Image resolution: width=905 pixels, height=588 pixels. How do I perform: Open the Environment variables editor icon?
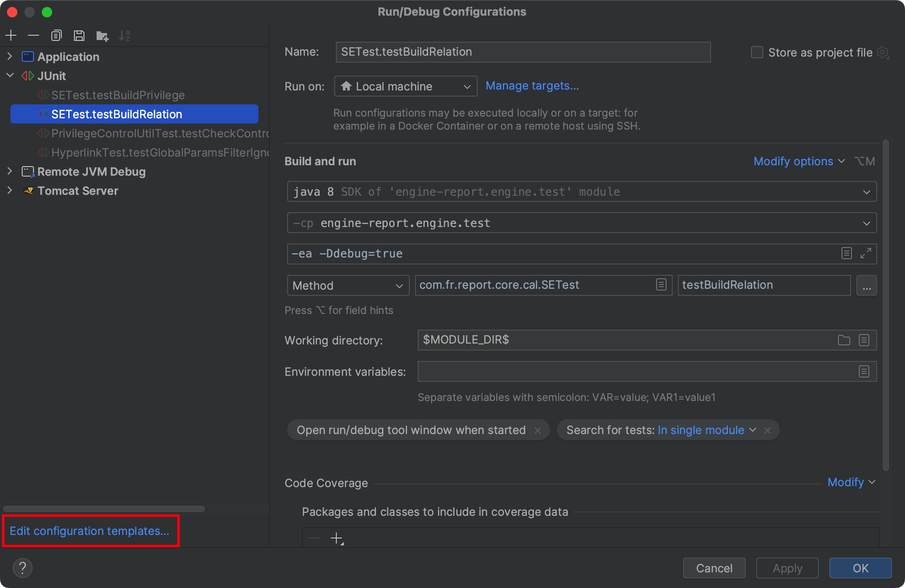tap(864, 371)
